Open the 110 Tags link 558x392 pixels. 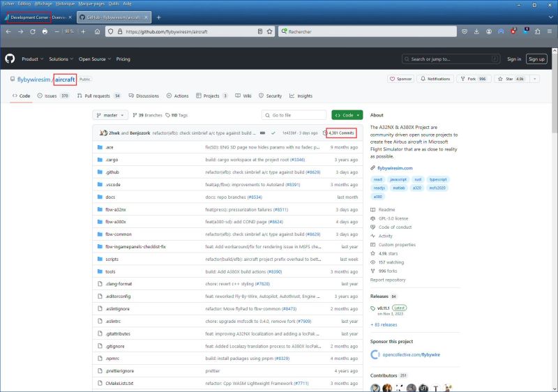pos(176,115)
